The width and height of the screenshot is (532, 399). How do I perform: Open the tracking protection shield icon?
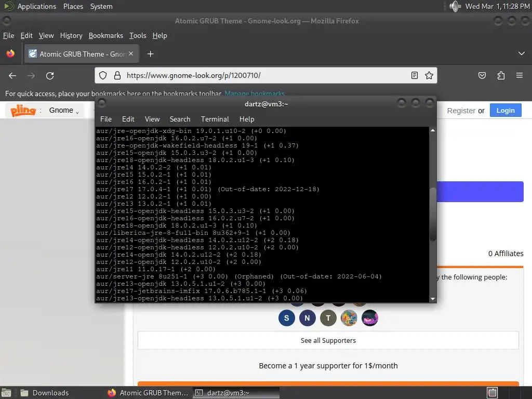[103, 75]
